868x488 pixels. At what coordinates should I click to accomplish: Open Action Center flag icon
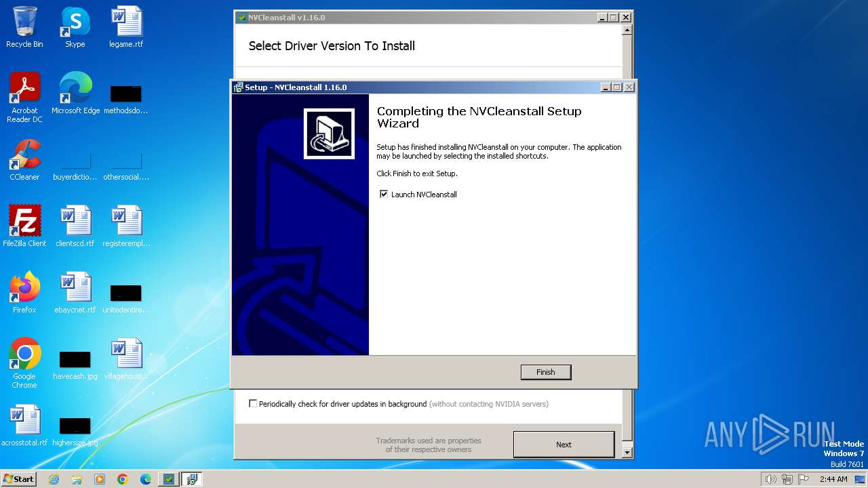(x=804, y=479)
